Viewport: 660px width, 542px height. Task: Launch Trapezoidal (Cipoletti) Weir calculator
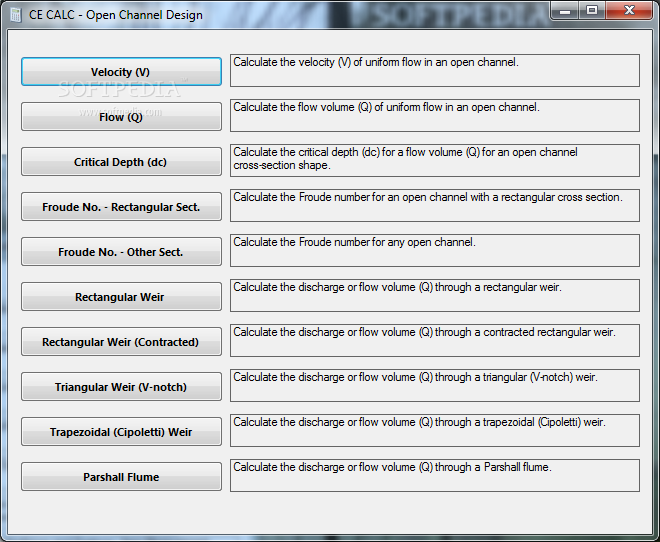click(x=121, y=432)
